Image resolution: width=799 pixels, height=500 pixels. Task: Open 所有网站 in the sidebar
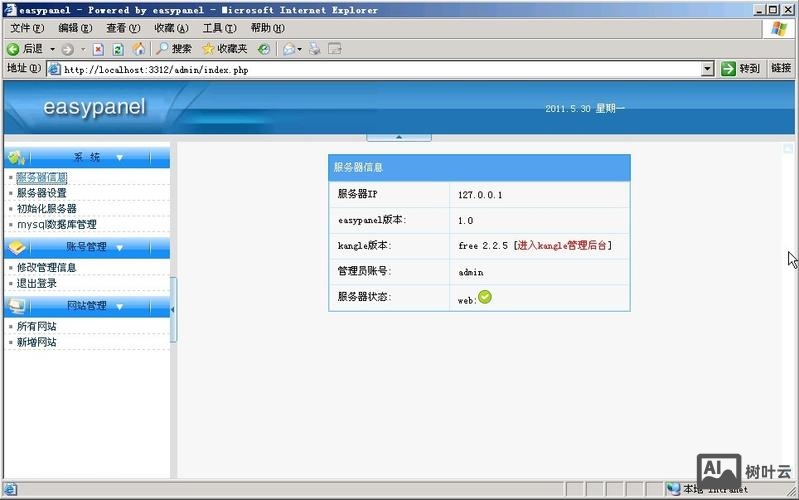37,326
